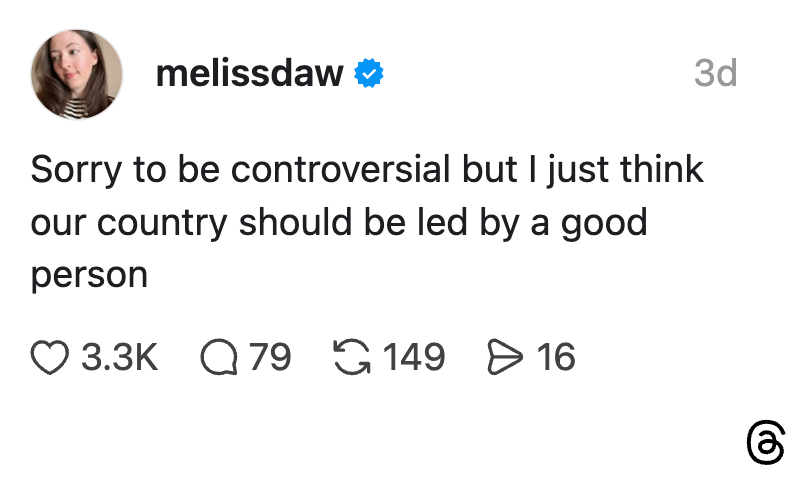Click the post's first line starting "Sorry"
The width and height of the screenshot is (794, 488).
click(367, 169)
